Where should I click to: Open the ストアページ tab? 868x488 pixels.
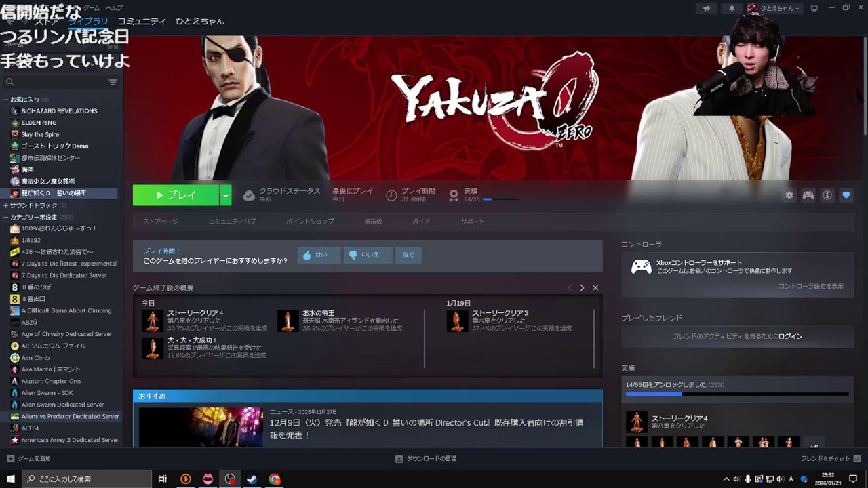(x=161, y=222)
